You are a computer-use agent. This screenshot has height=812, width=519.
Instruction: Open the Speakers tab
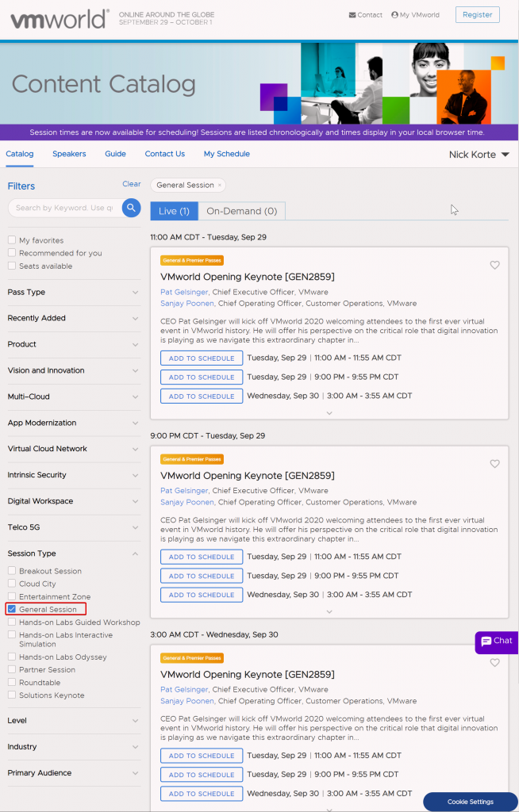point(70,154)
